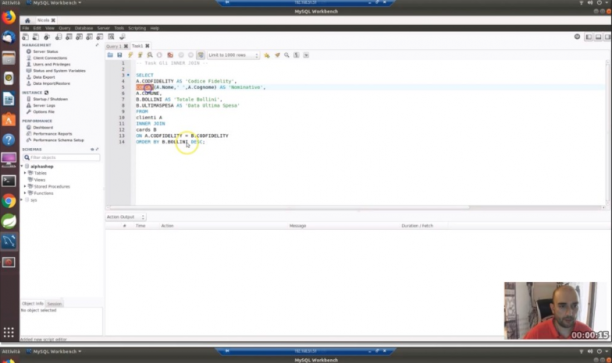Go to home tab icon
Image resolution: width=612 pixels, height=363 pixels.
(27, 20)
